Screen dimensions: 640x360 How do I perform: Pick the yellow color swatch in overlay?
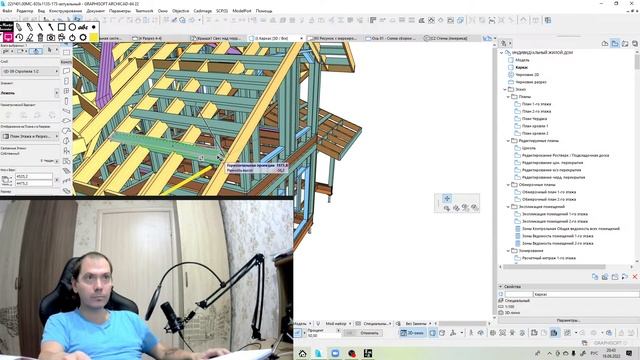coord(93,37)
